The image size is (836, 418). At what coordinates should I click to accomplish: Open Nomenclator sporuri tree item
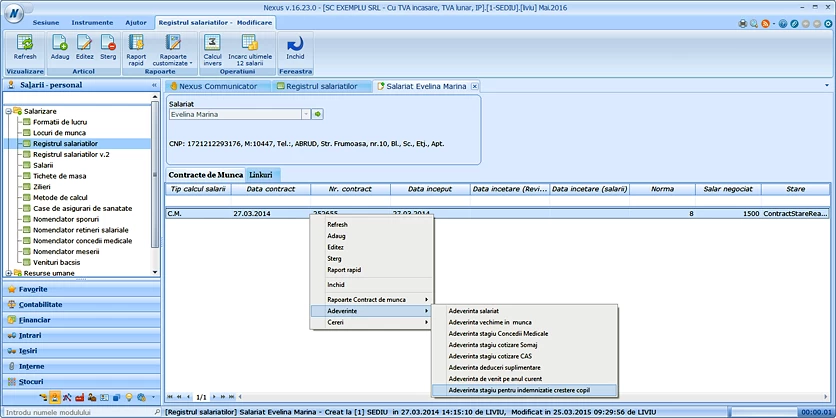pos(66,219)
